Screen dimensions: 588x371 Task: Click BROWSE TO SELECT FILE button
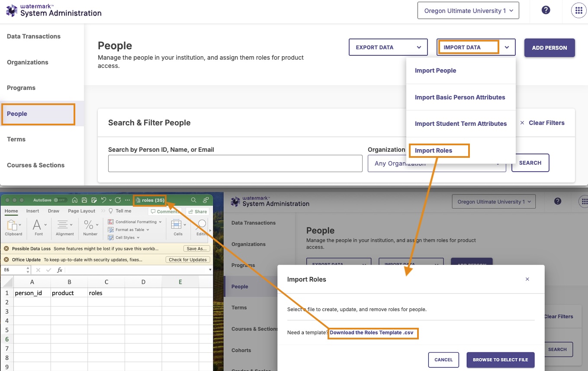tap(501, 360)
